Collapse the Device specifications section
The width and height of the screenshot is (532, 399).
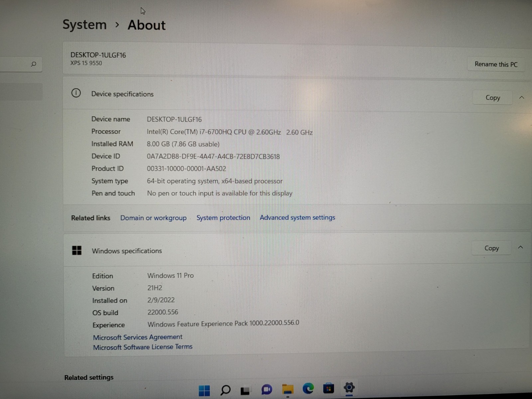point(521,97)
